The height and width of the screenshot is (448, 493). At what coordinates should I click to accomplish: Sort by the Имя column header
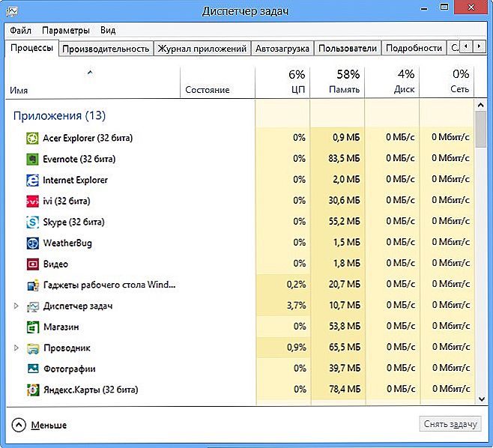93,82
